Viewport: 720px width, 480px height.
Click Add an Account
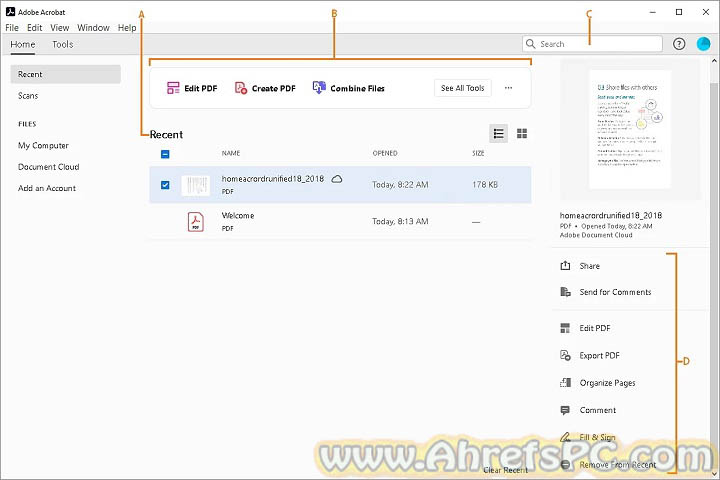coord(47,188)
